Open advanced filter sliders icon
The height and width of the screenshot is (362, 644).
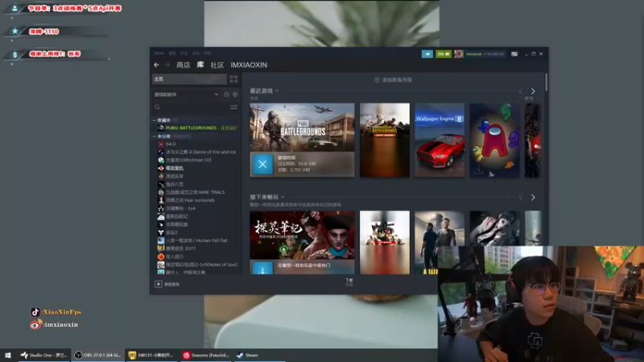(x=233, y=107)
